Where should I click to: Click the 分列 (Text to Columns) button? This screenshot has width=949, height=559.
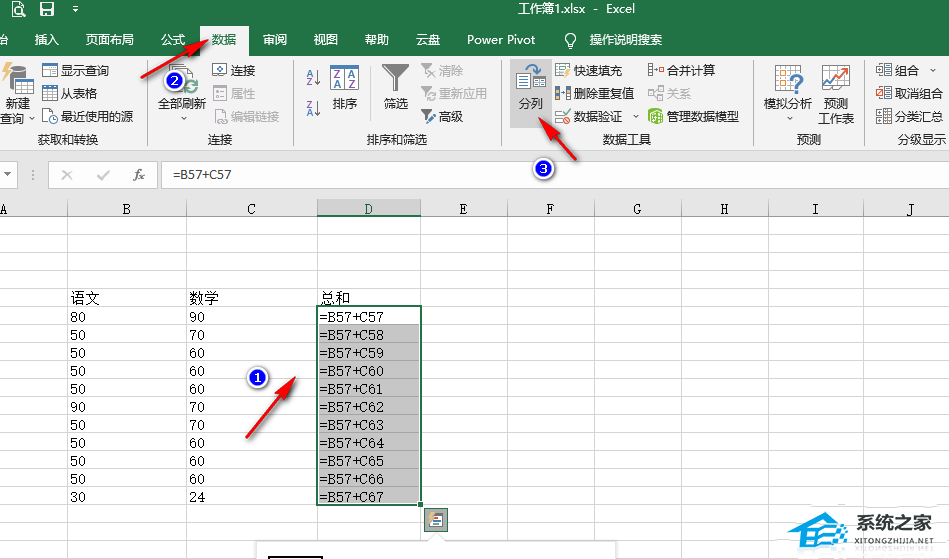(x=530, y=90)
